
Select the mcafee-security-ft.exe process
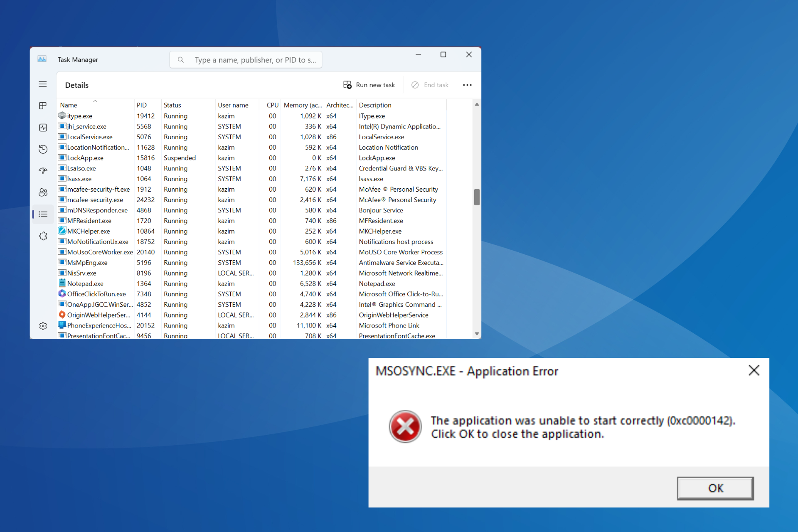252,189
